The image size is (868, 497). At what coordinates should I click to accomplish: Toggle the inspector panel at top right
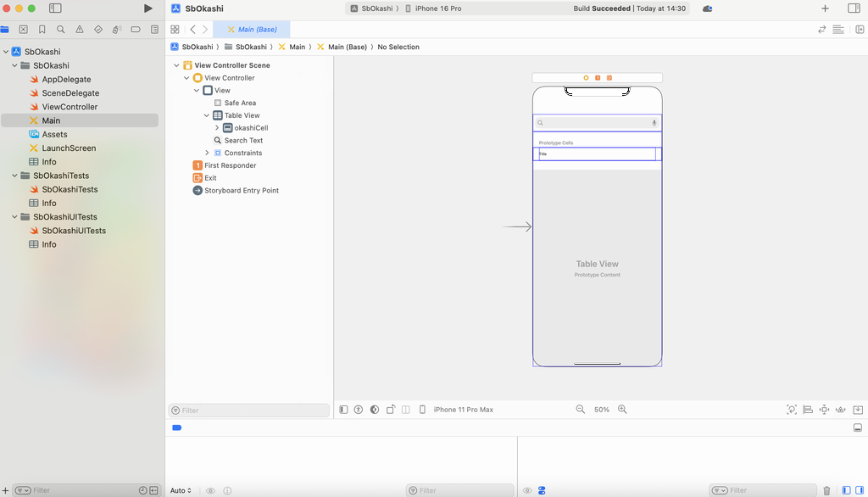[854, 8]
